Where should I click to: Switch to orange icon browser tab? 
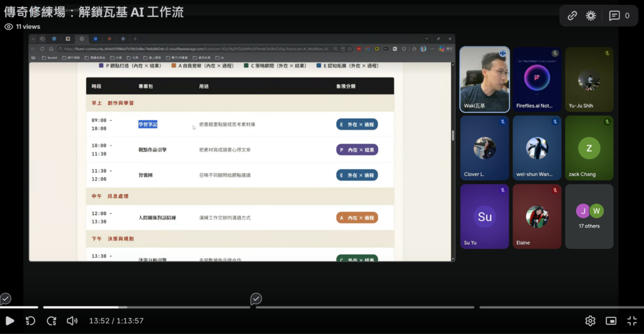pyautogui.click(x=109, y=38)
